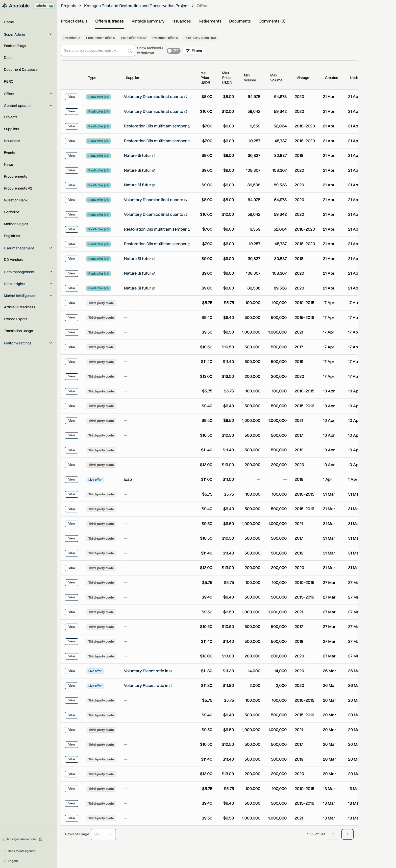Screen dimensions: 396x868
Task: Toggle Show archived / withdrawn switch
Action: [x=173, y=50]
